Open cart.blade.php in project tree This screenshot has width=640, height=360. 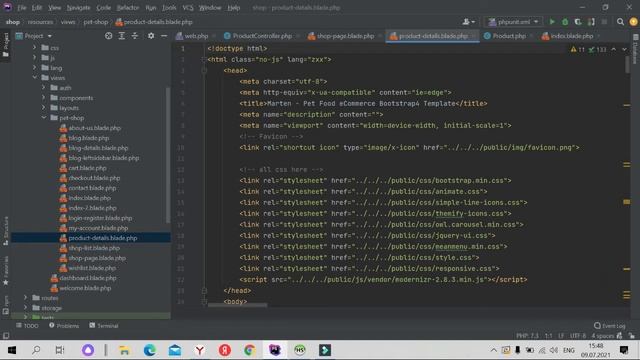(x=87, y=168)
